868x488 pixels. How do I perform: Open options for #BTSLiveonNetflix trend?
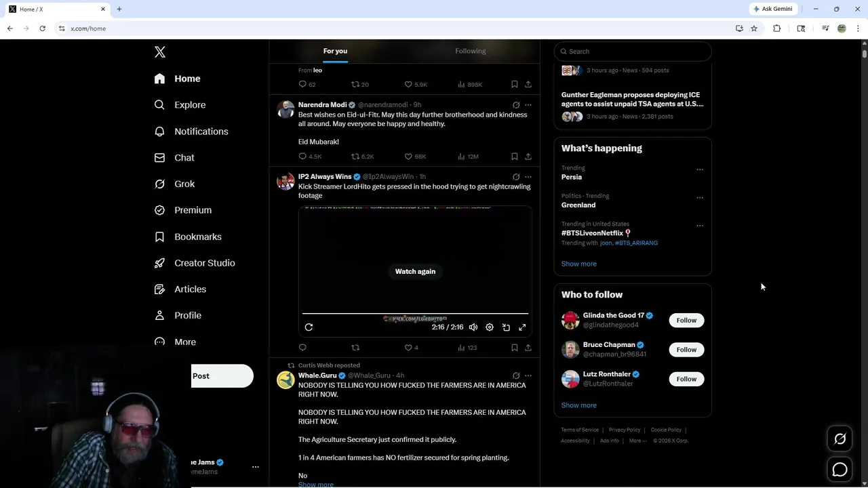click(700, 226)
